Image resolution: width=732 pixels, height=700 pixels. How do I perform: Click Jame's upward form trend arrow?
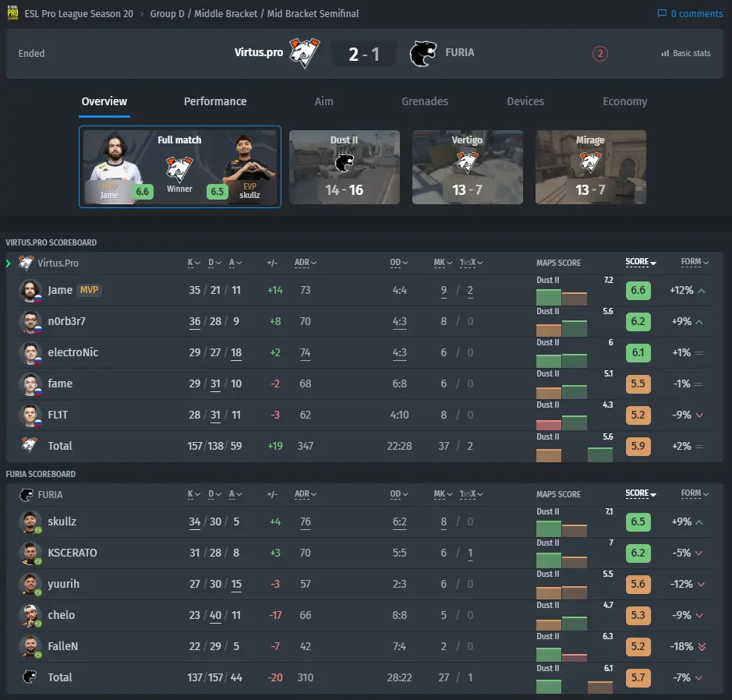701,291
